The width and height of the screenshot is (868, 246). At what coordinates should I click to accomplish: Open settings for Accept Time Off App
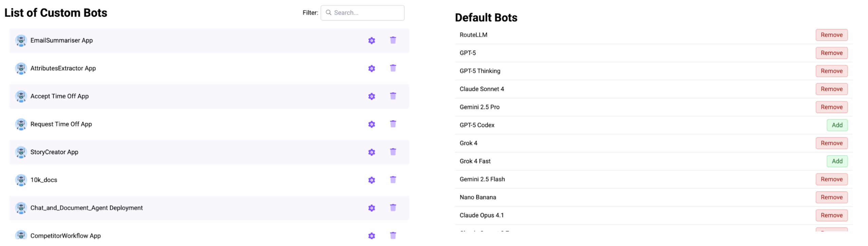point(372,96)
